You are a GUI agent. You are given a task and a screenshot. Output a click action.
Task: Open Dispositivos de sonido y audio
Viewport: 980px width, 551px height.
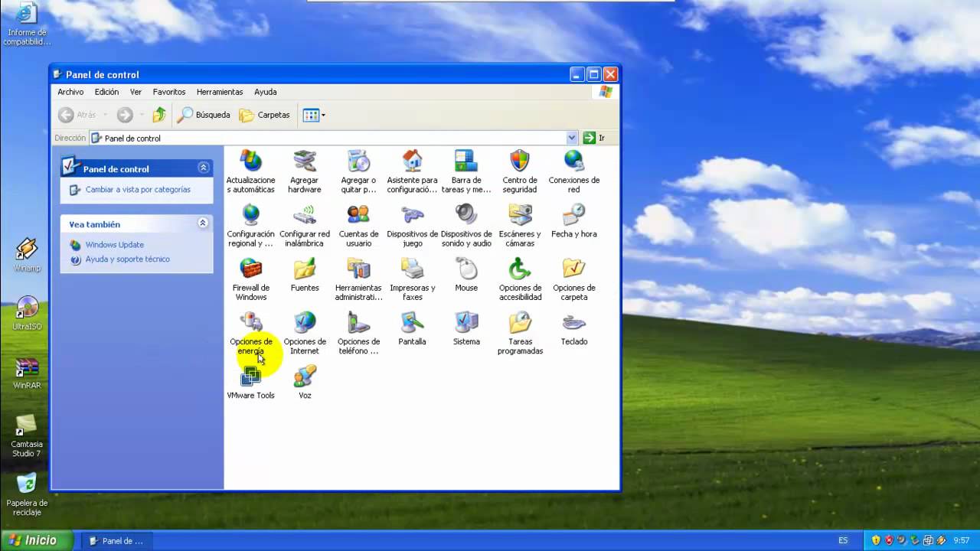[x=465, y=217]
